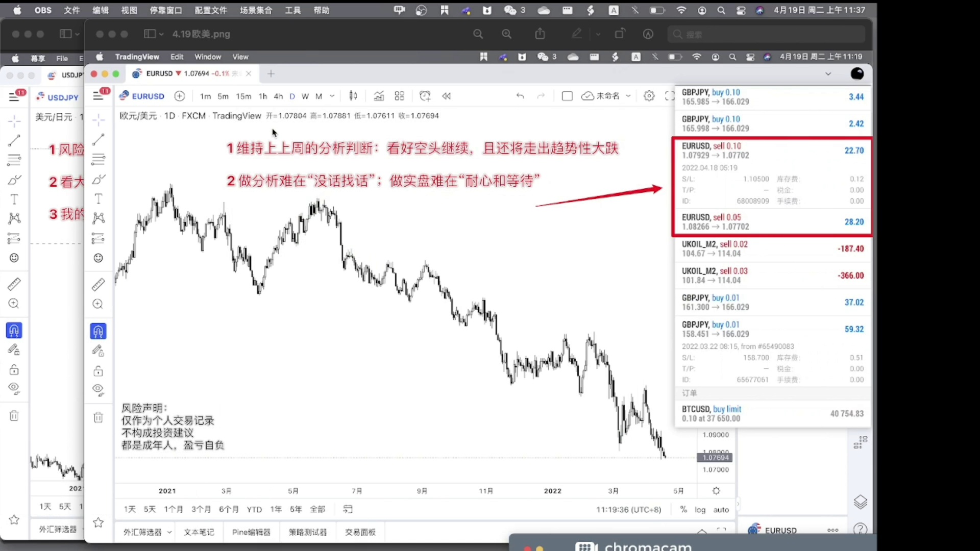Image resolution: width=980 pixels, height=551 pixels.
Task: Toggle auto scale on price axis
Action: pyautogui.click(x=721, y=509)
